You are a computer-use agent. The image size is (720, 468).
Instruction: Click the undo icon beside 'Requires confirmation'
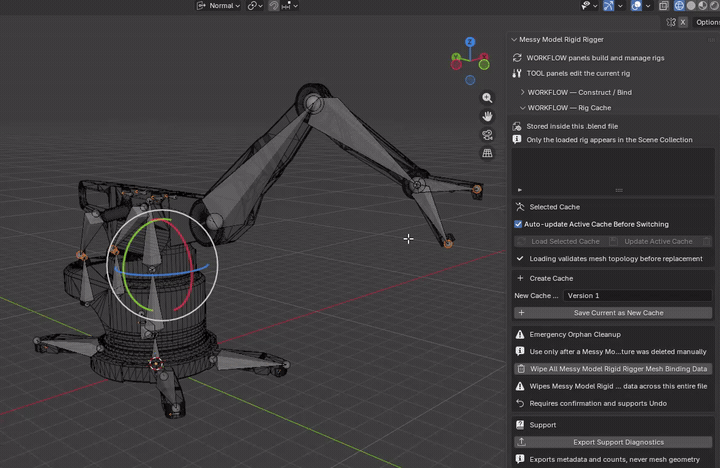(520, 403)
